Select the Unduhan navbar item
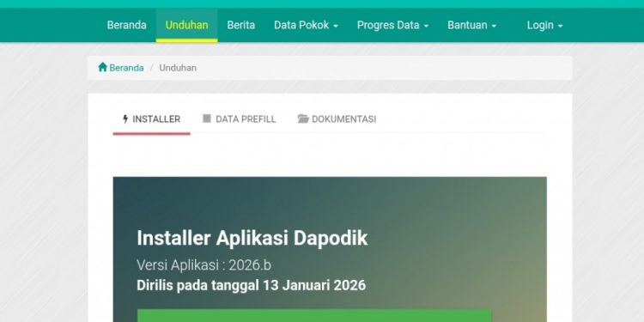This screenshot has height=322, width=644. coord(186,25)
